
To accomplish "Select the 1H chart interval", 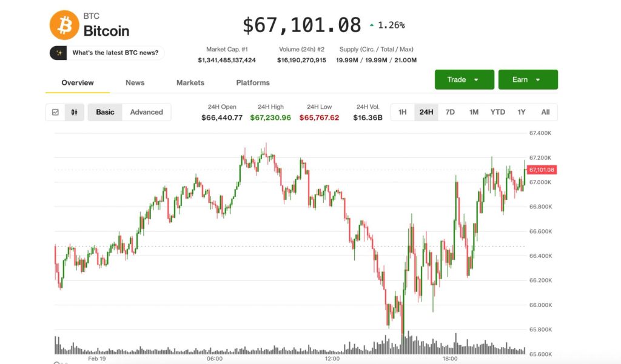I will click(x=402, y=112).
